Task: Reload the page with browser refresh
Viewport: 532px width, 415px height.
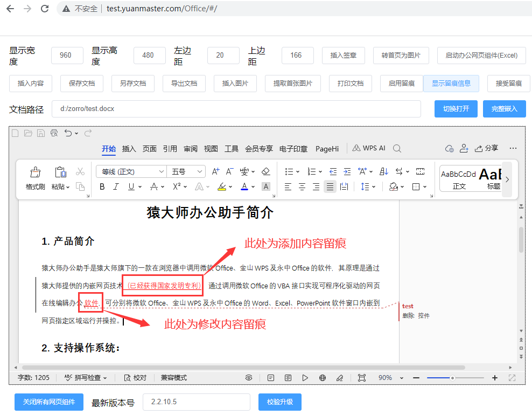Action: [45, 9]
